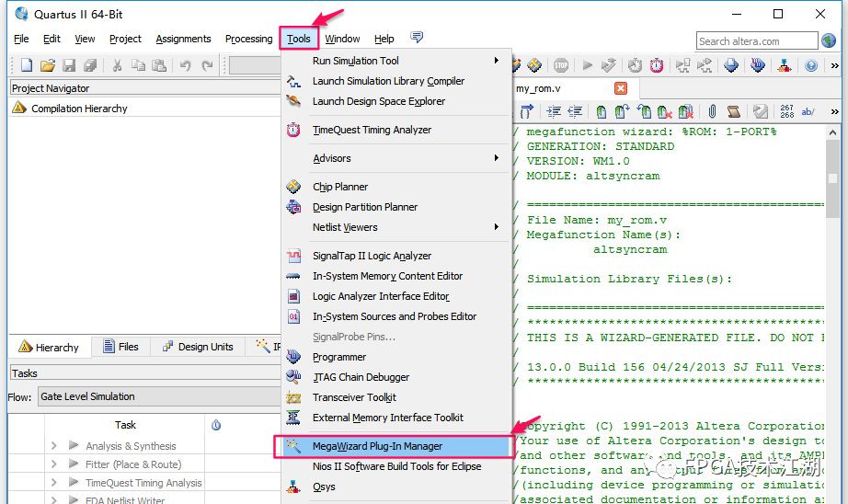Viewport: 848px width, 504px height.
Task: Show more main toolbar buttons chevron
Action: point(834,65)
